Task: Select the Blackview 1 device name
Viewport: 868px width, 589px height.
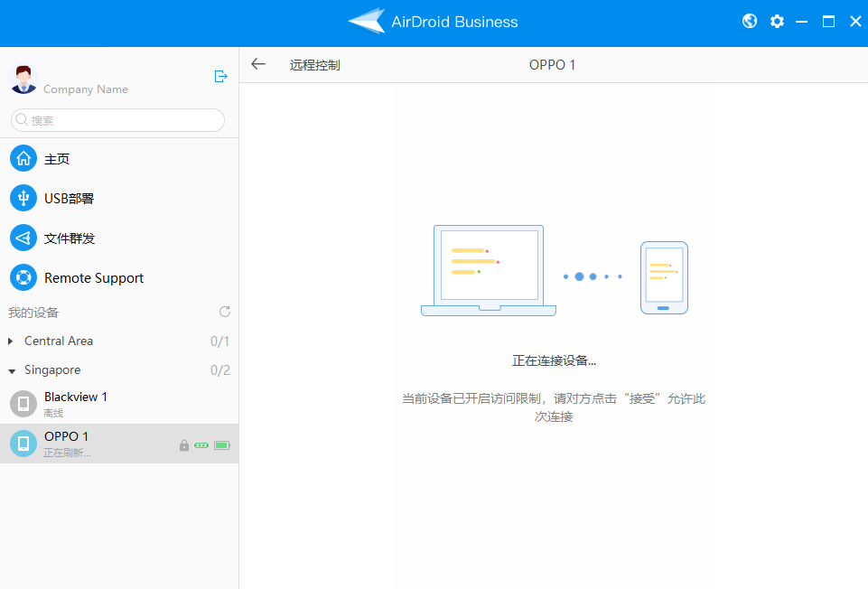Action: coord(75,397)
